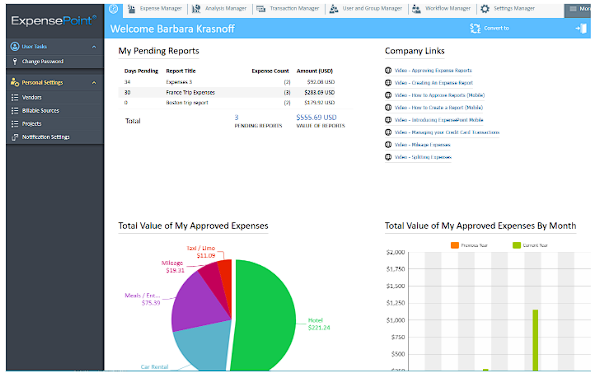The width and height of the screenshot is (598, 377).
Task: Click the Settings Manager gear icon
Action: [485, 9]
